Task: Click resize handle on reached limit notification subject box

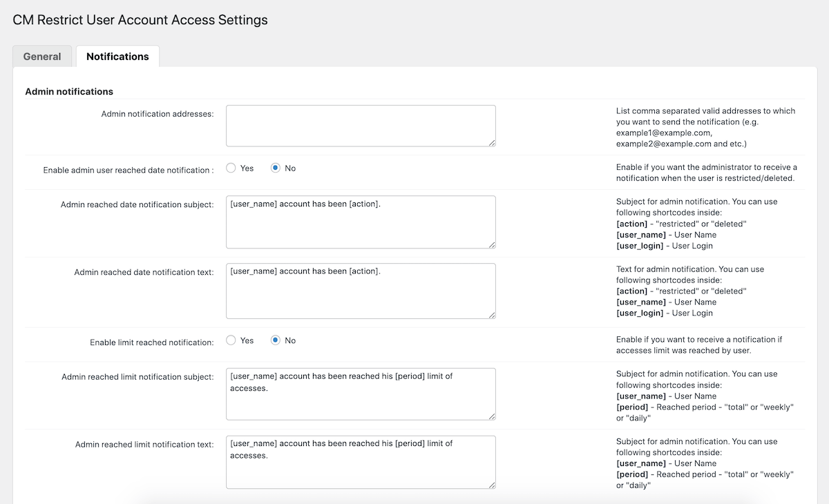Action: [491, 416]
